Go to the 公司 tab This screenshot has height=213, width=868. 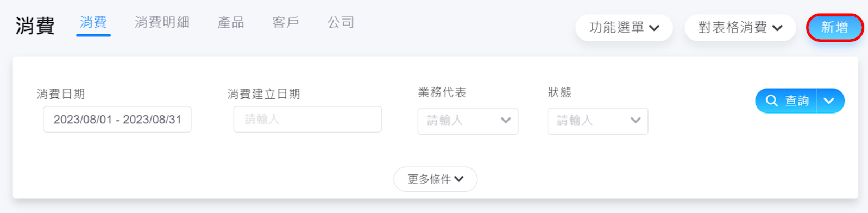coord(341,22)
